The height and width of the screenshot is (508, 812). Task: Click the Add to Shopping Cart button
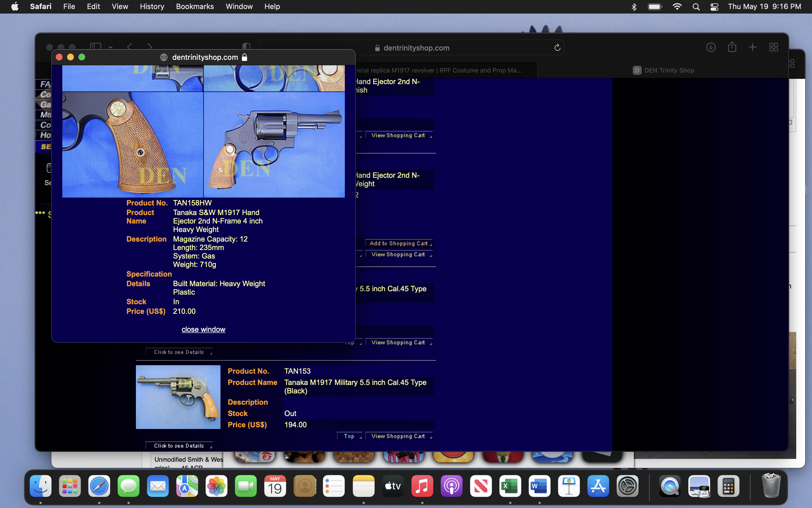coord(399,244)
